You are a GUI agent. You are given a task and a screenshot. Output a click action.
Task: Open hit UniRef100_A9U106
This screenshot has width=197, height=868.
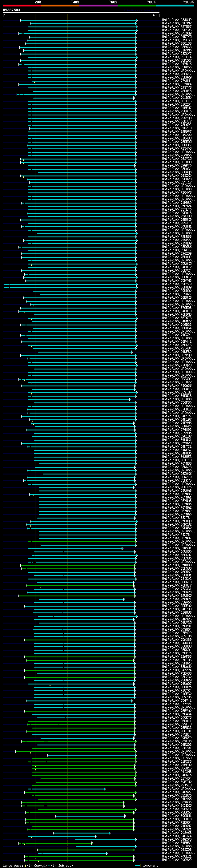[x=177, y=30]
